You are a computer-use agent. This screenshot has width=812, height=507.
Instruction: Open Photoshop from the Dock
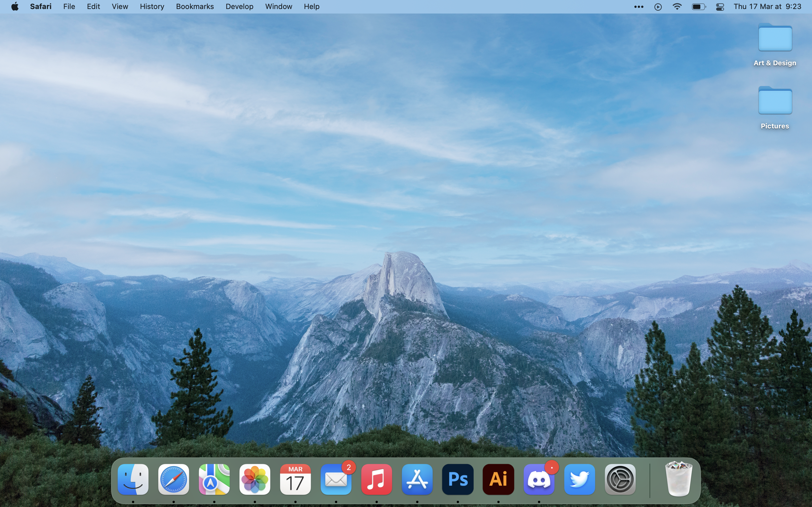(x=457, y=479)
